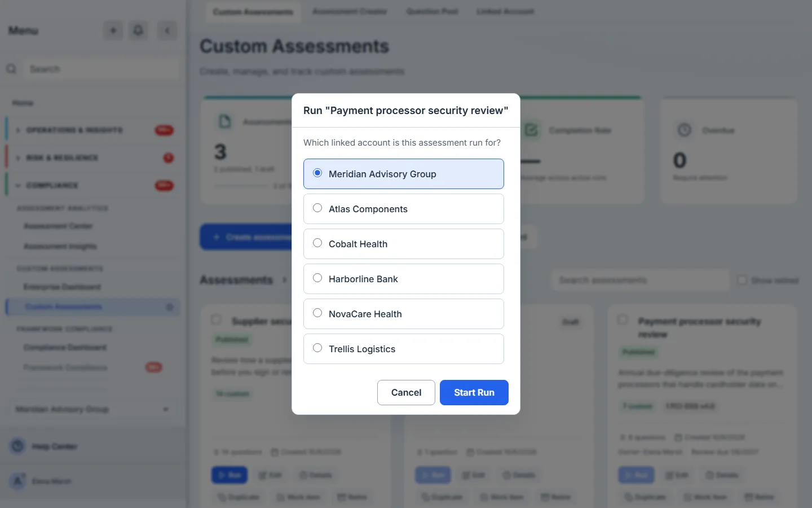Open the Linked Account tab
The height and width of the screenshot is (508, 812).
coord(505,11)
